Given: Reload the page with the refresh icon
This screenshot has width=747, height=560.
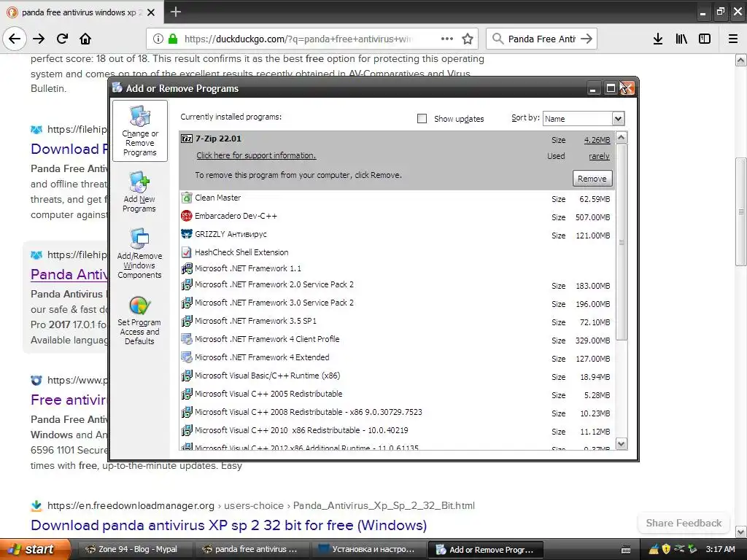Looking at the screenshot, I should point(63,39).
